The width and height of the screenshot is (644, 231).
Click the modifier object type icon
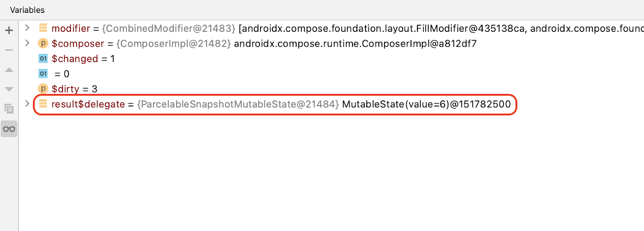pos(43,28)
